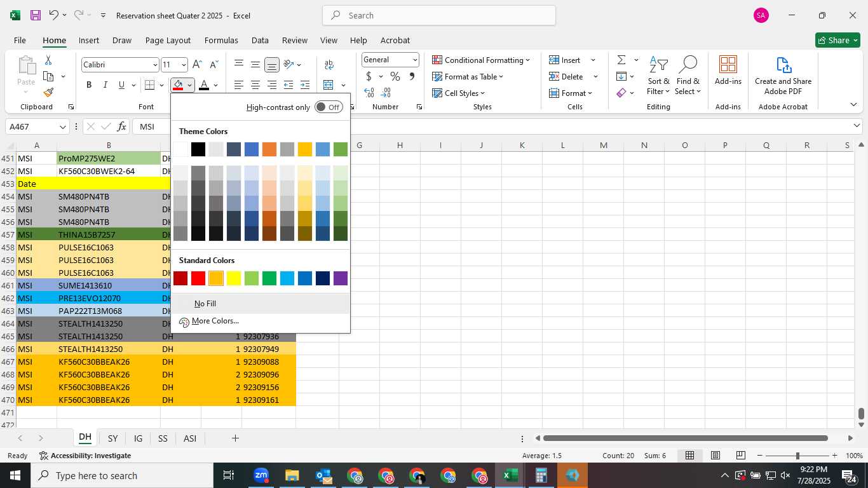Switch to the Formulas ribbon tab
The height and width of the screenshot is (488, 868).
[x=221, y=40]
